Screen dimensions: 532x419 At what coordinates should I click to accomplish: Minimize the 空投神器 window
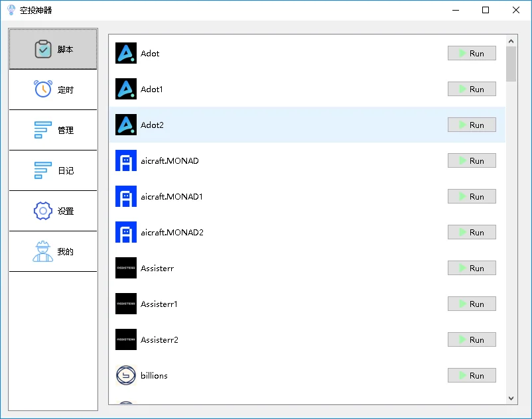[x=456, y=10]
